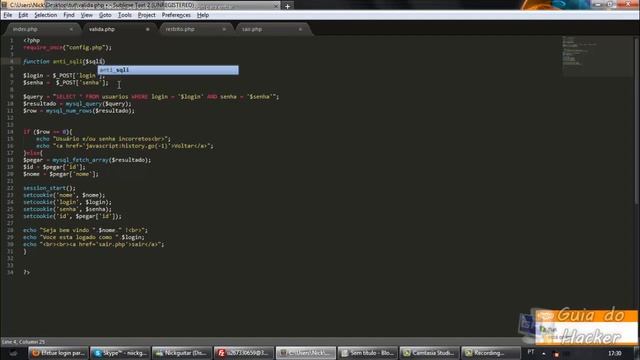Open the Preferences menu

click(176, 15)
